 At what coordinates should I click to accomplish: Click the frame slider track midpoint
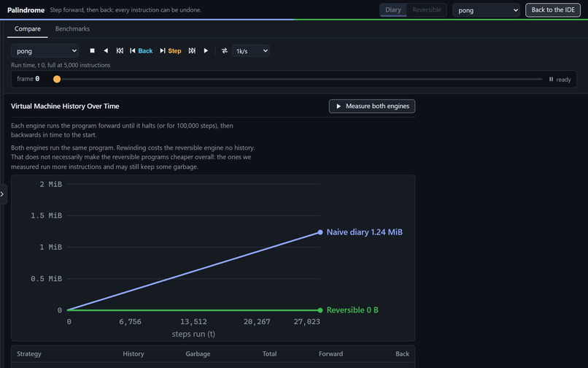pos(299,80)
